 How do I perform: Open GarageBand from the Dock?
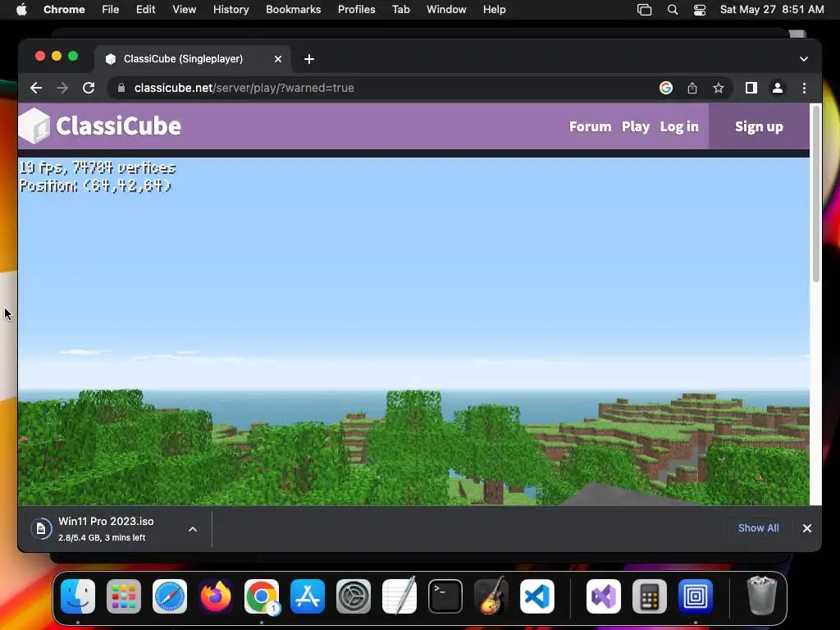491,596
